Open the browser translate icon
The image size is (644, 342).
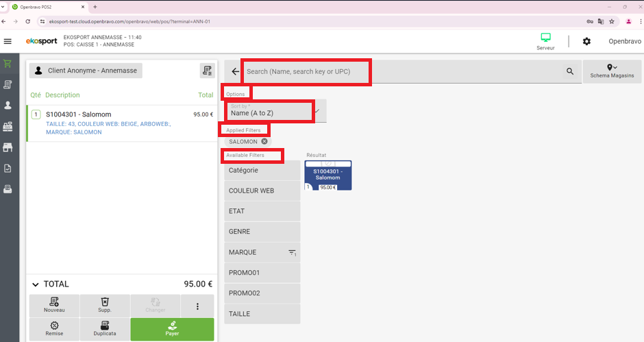point(600,21)
